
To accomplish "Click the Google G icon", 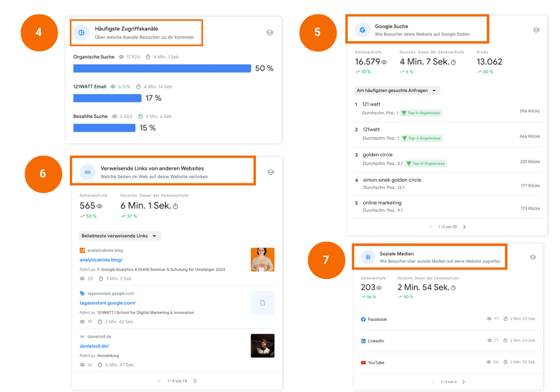I will 362,30.
